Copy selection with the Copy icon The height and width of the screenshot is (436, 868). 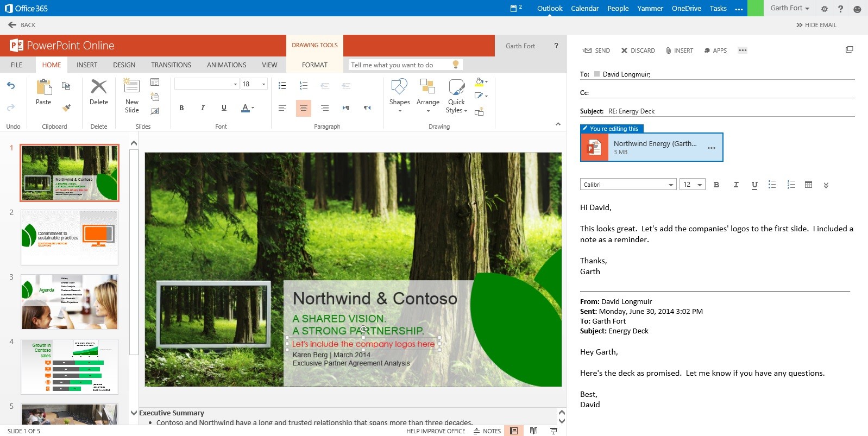[x=66, y=86]
